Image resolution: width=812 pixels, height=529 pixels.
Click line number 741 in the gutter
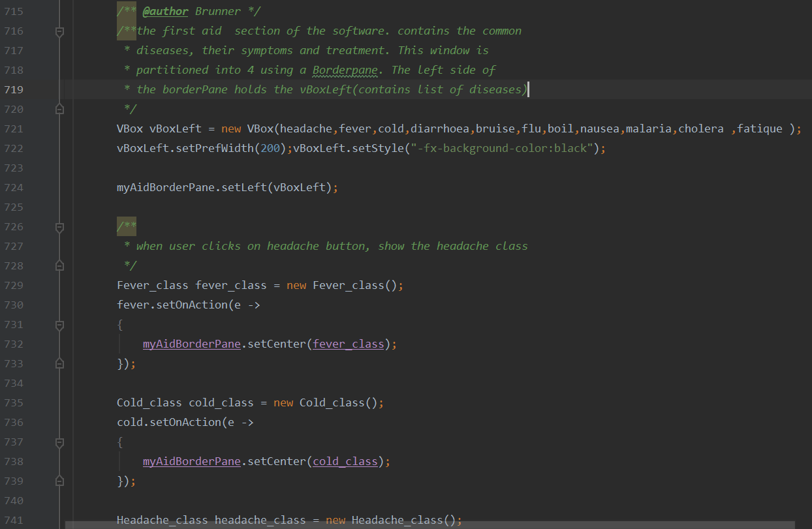[x=14, y=520]
